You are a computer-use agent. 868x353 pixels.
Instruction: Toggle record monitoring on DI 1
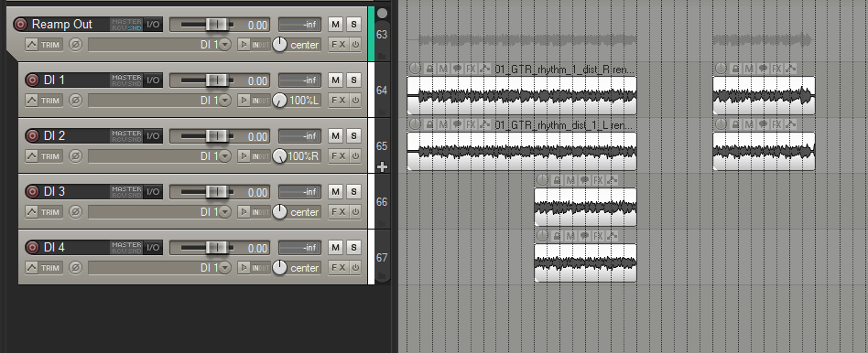point(244,101)
